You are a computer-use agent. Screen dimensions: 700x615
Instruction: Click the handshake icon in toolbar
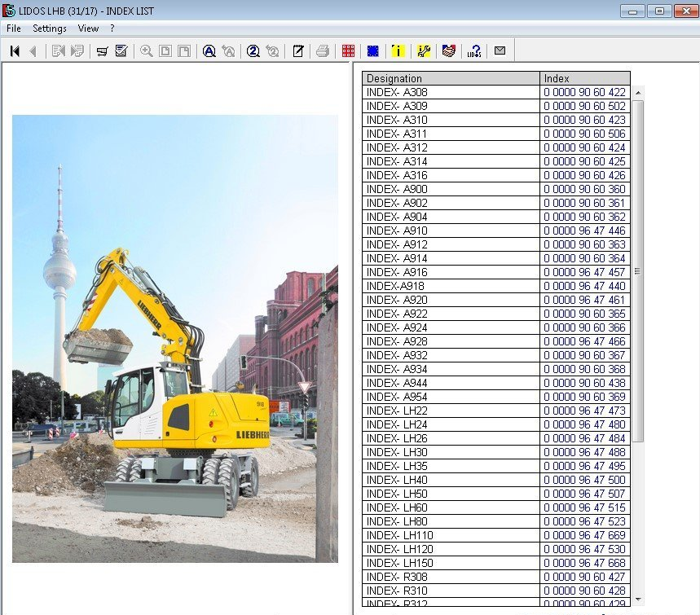point(448,51)
